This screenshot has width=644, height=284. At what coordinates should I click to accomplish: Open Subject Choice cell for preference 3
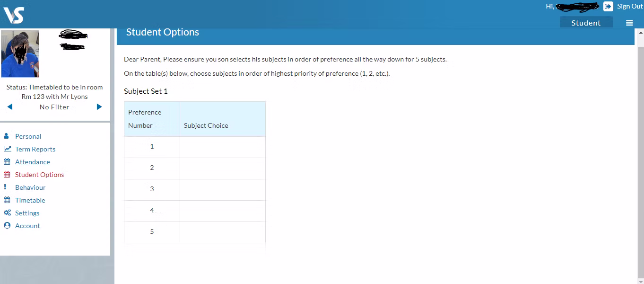(222, 189)
